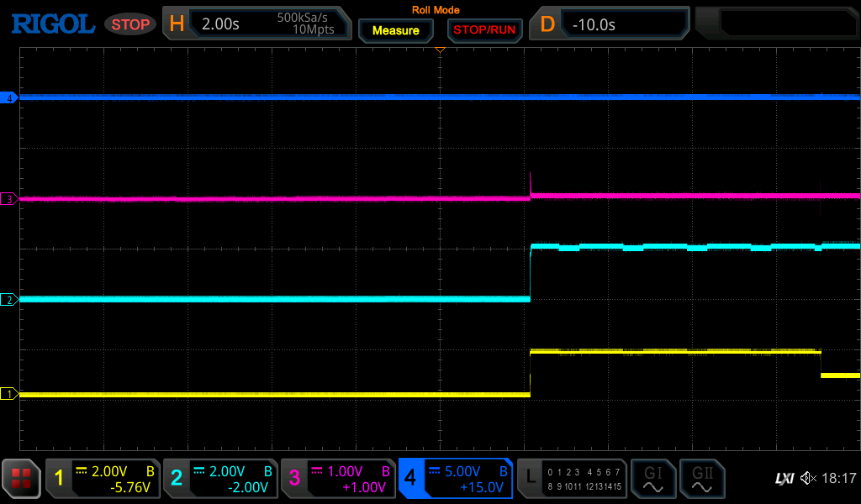Toggle the muted speaker icon

pyautogui.click(x=808, y=478)
